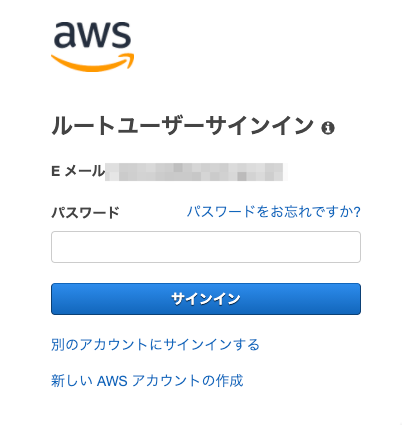402x425 pixels.
Task: Choose the forgot password help link
Action: 274,212
